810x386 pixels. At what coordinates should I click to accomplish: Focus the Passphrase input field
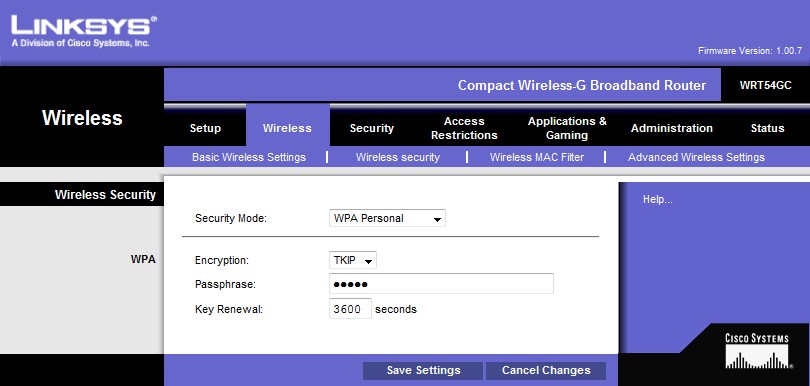coord(441,284)
